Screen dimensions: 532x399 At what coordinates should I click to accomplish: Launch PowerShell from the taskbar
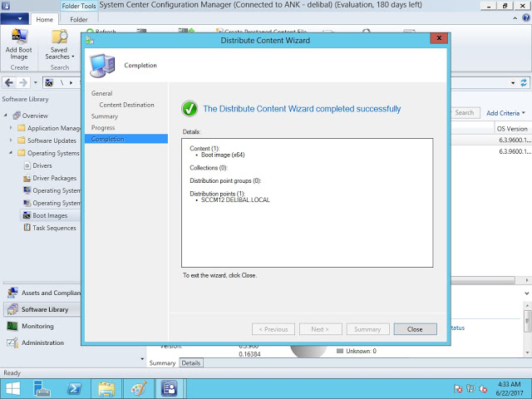pos(74,388)
